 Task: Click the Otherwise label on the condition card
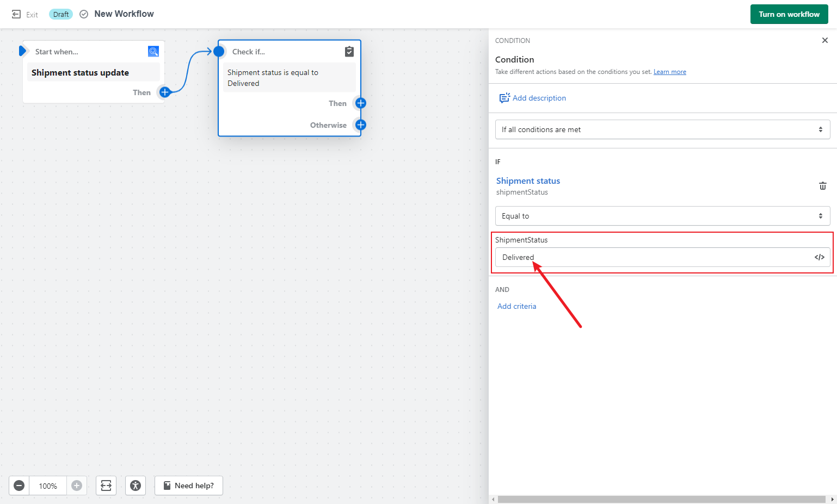click(328, 125)
